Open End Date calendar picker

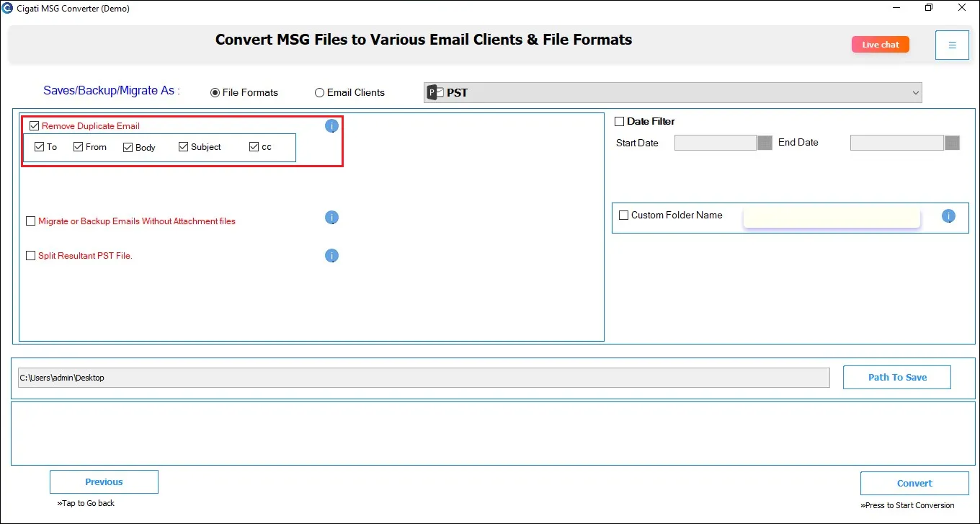click(952, 143)
